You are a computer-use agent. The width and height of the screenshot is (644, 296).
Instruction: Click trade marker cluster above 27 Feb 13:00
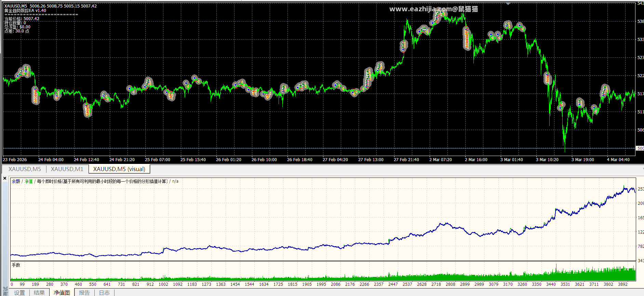[368, 78]
